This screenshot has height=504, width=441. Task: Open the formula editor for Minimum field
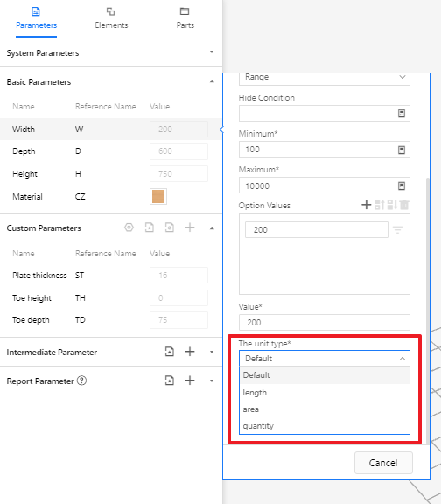coord(402,150)
